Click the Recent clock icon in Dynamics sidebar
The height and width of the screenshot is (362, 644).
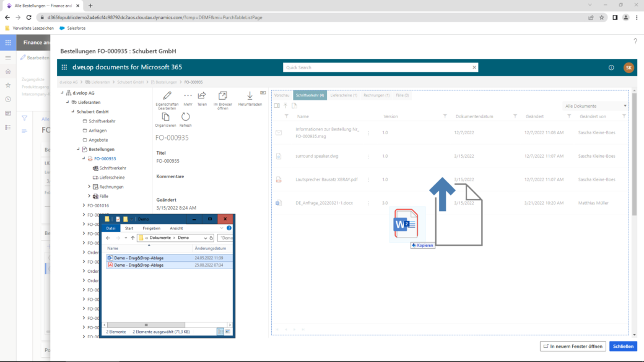pos(8,100)
